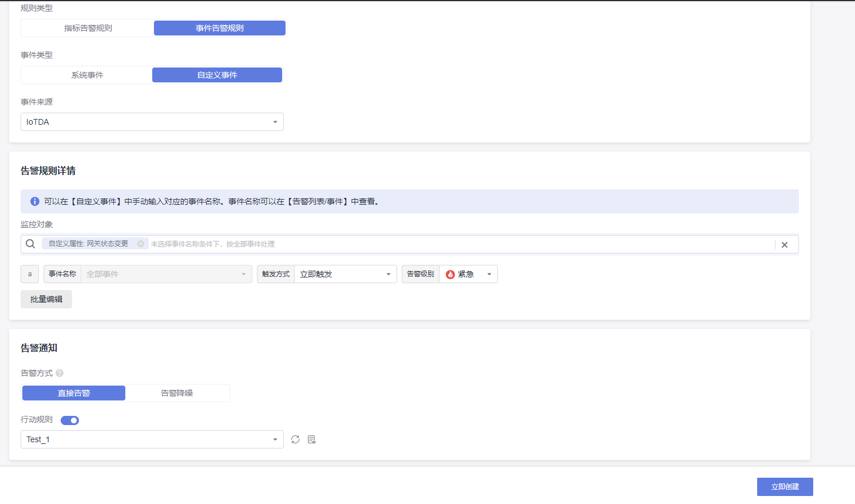
Task: Open the 事件来源 IoTDA dropdown
Action: click(x=152, y=122)
